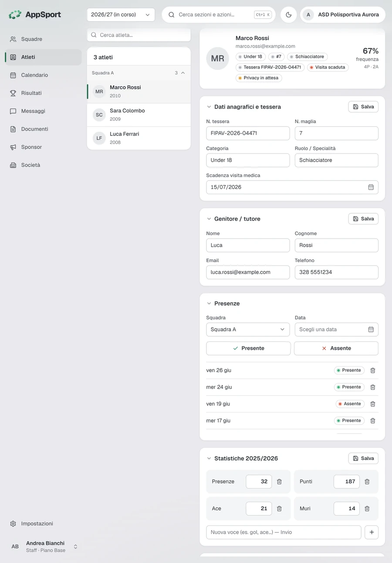Collapse the Statistiche 2025/2026 section
This screenshot has width=392, height=563.
tap(209, 458)
